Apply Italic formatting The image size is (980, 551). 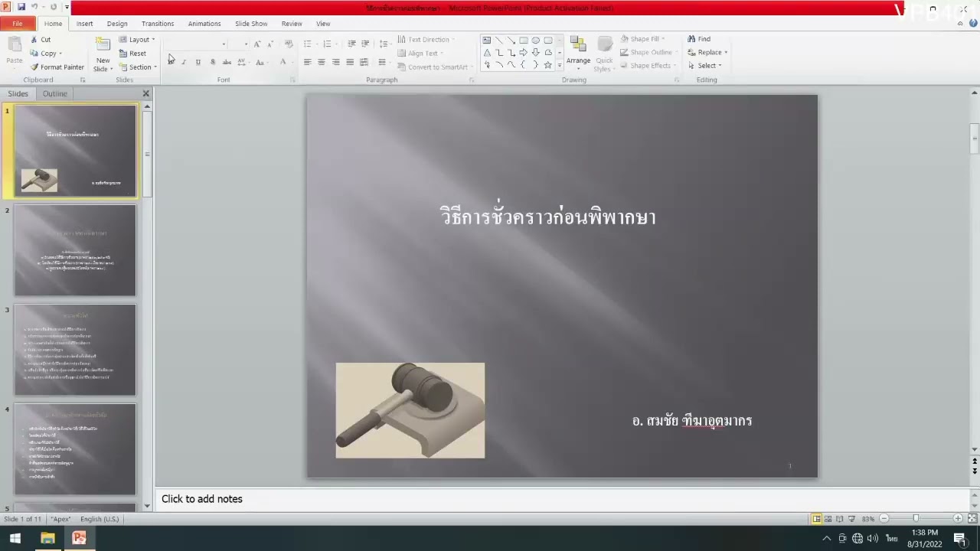(184, 62)
